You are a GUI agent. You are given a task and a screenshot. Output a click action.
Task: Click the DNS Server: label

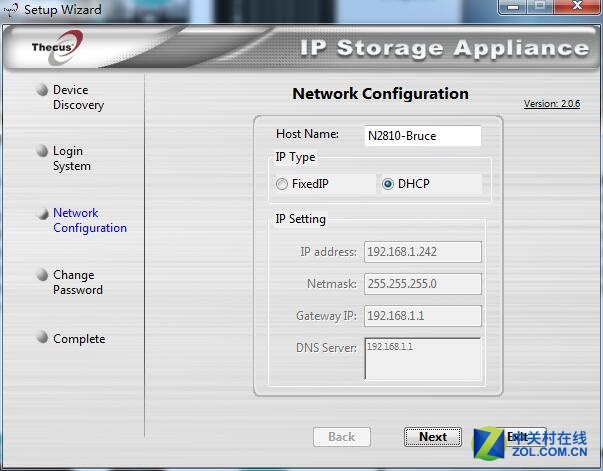pos(326,348)
